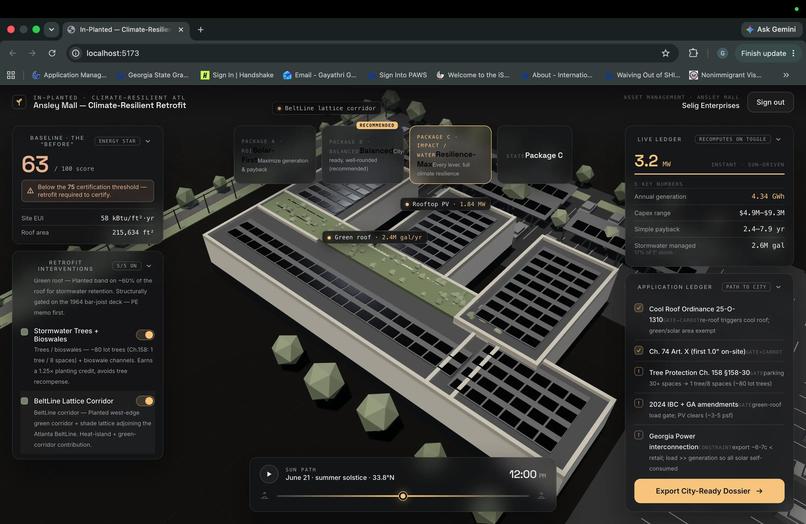Open the tab search dropdown arrow

[x=51, y=30]
